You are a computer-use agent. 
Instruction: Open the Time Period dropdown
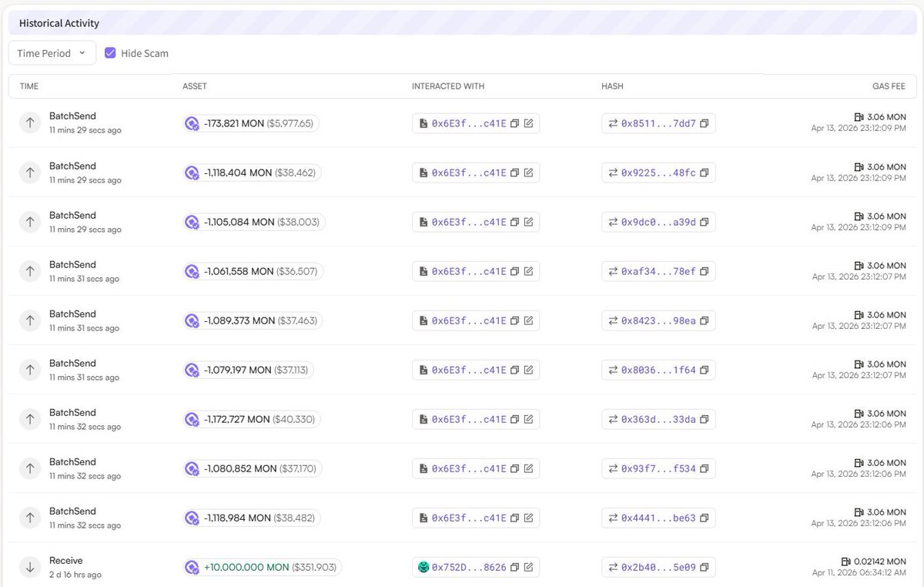[52, 53]
